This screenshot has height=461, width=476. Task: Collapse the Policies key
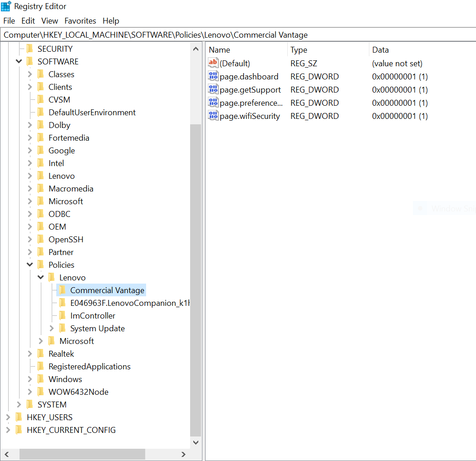[x=30, y=265]
